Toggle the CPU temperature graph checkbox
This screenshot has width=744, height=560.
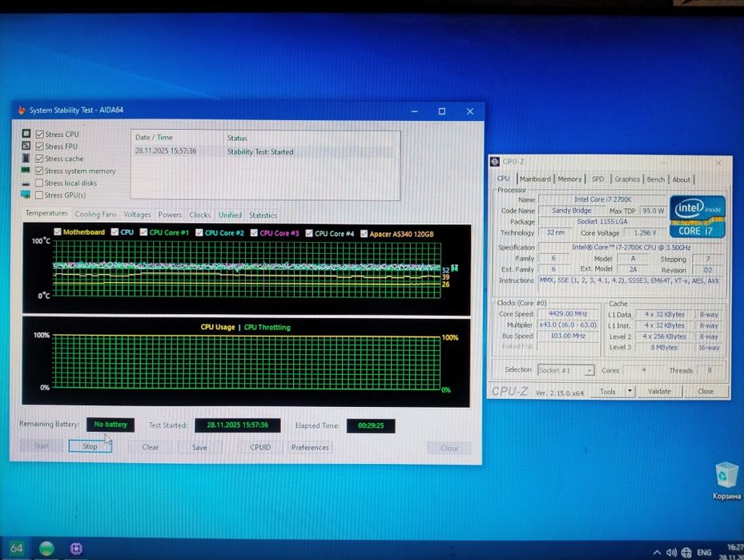point(115,232)
